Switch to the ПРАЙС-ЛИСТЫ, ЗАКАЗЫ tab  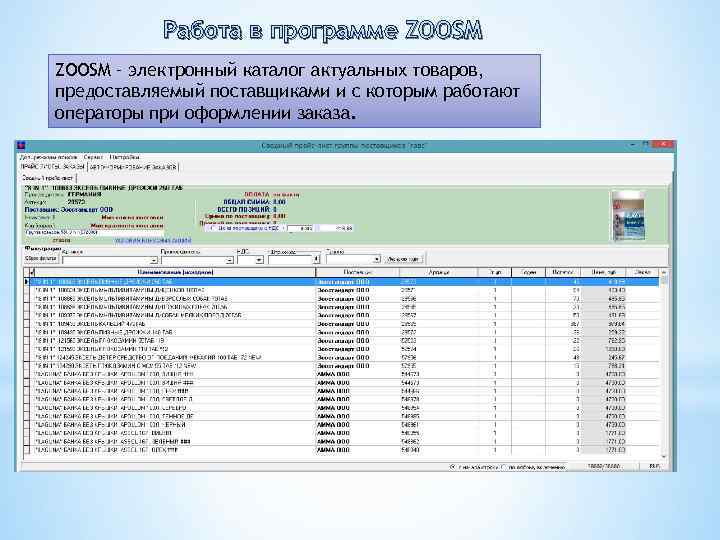pos(53,167)
